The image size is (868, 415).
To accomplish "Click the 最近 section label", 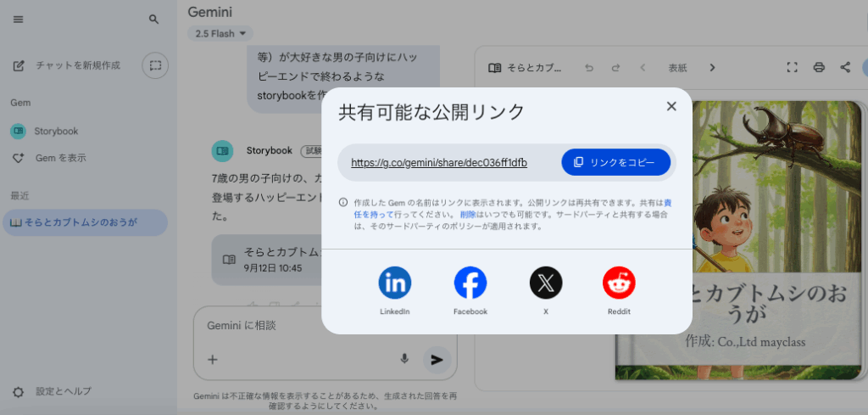I will coord(19,195).
